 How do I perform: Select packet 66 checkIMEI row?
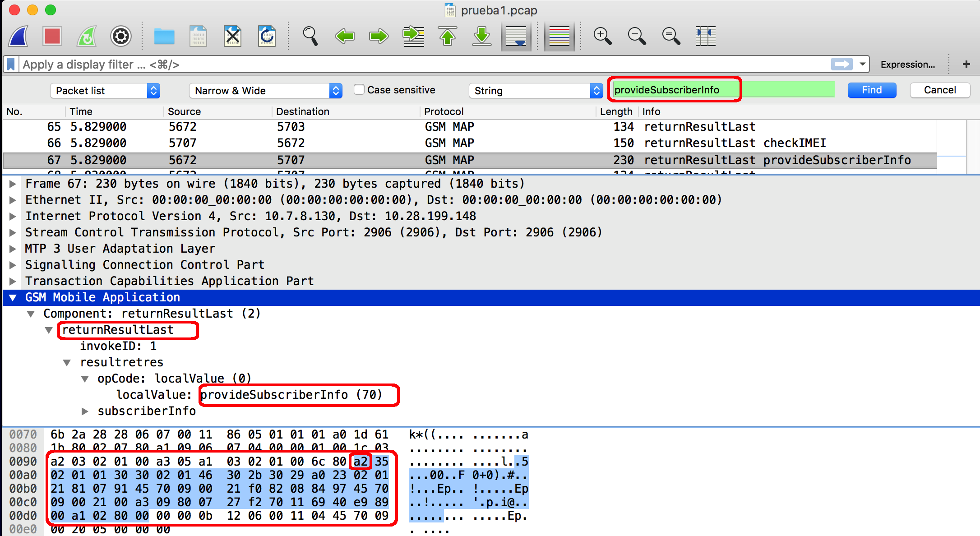pos(469,143)
